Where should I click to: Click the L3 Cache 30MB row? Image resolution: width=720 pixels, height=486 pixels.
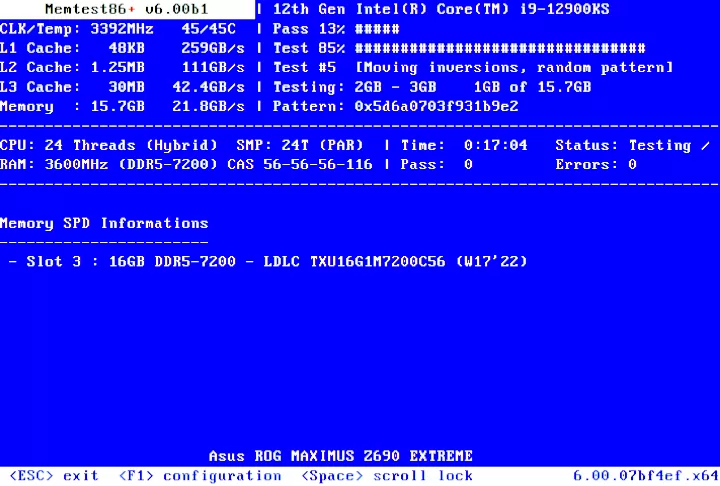click(122, 87)
